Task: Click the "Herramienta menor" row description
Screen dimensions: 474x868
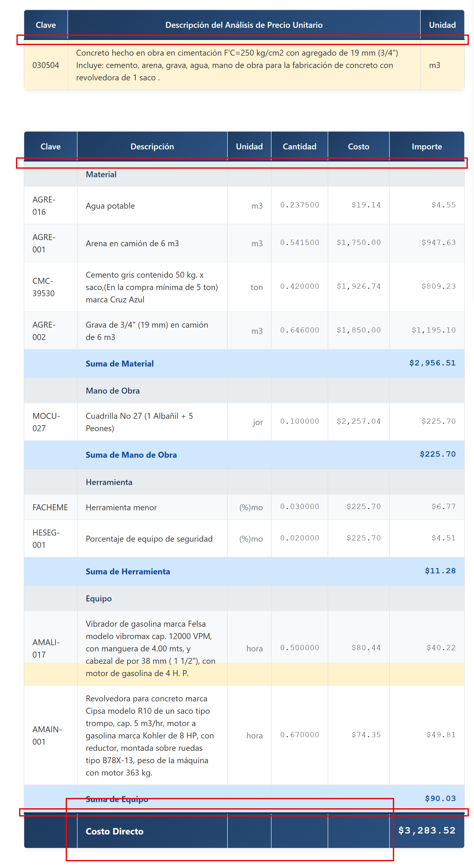Action: point(121,507)
